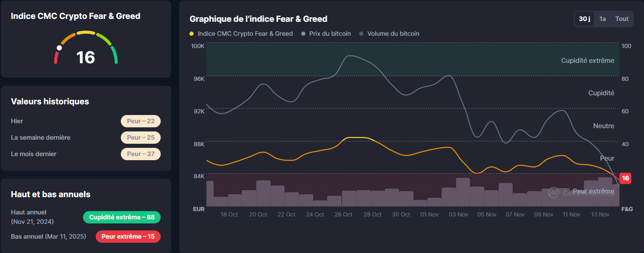
Task: Click the green Cupidité extrême – 88 badge
Action: click(x=122, y=217)
